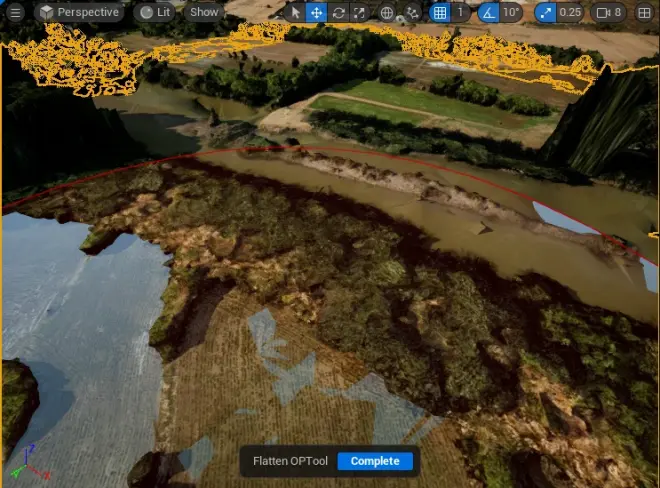This screenshot has height=488, width=660.
Task: Toggle world/local coordinate system globe
Action: pyautogui.click(x=386, y=13)
